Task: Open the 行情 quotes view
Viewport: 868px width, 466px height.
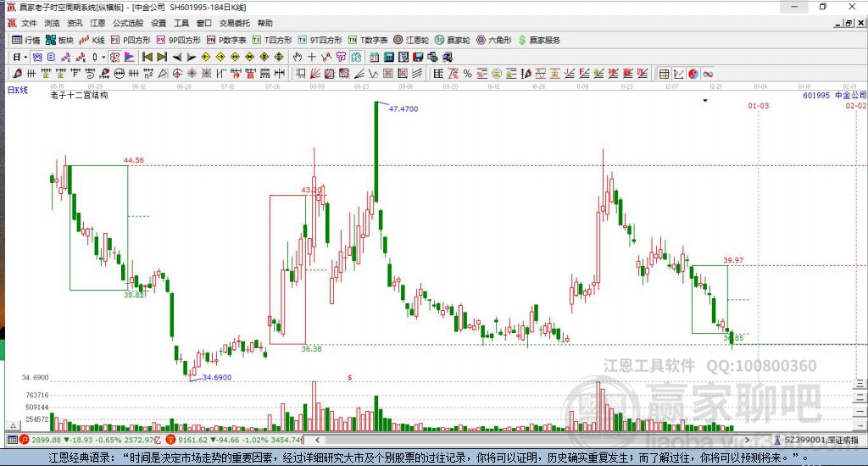Action: coord(26,40)
